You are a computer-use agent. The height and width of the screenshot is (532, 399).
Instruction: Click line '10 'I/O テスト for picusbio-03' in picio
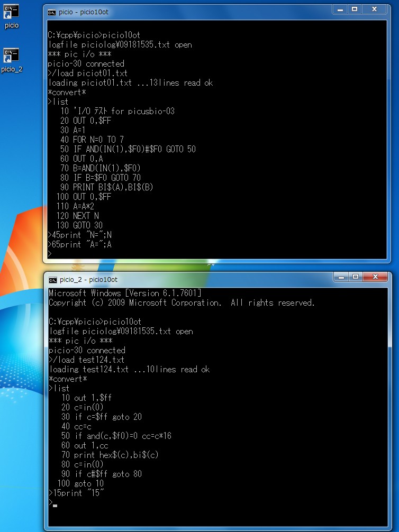(117, 111)
